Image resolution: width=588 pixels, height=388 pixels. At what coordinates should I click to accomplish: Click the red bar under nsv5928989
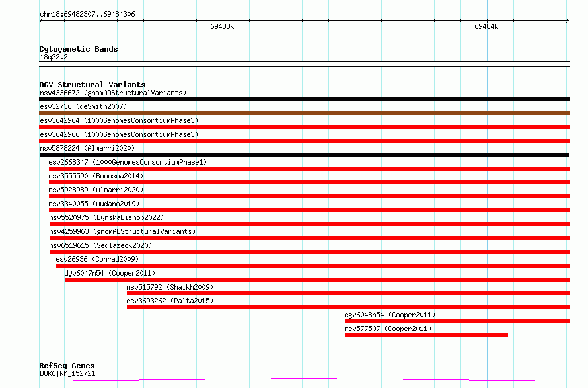(309, 196)
